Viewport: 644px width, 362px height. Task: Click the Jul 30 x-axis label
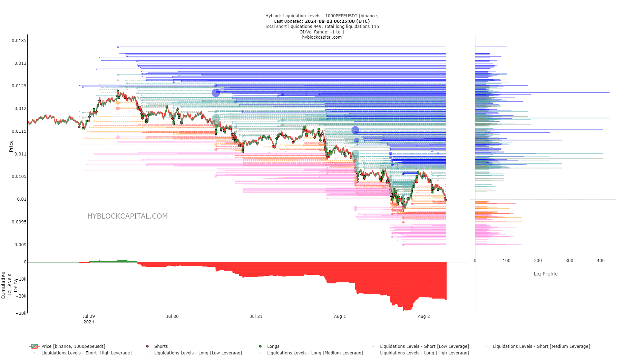click(x=172, y=316)
